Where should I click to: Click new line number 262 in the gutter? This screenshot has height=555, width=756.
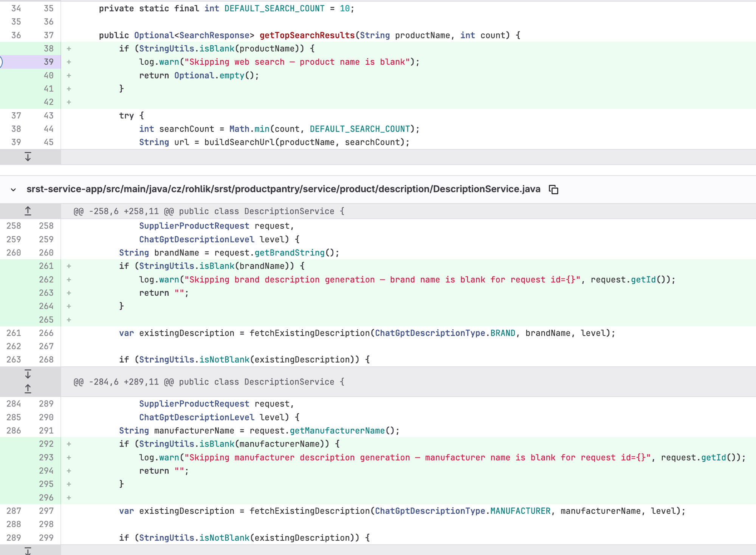[46, 279]
